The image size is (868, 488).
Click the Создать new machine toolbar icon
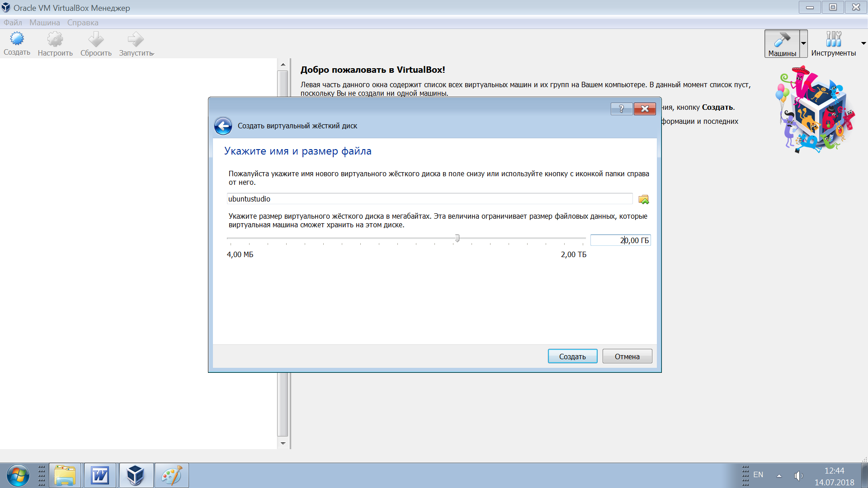coord(17,40)
